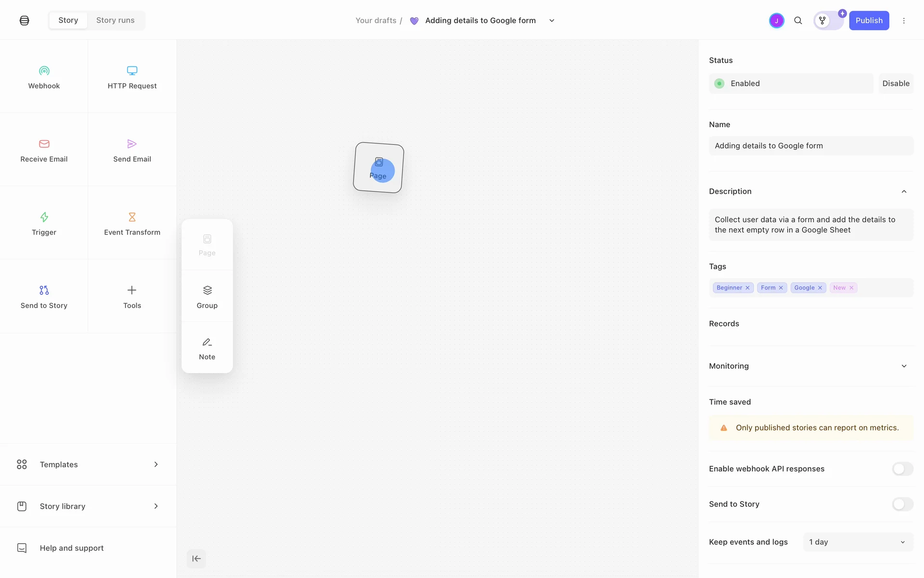Expand the Monitoring section
This screenshot has width=924, height=578.
pos(904,366)
